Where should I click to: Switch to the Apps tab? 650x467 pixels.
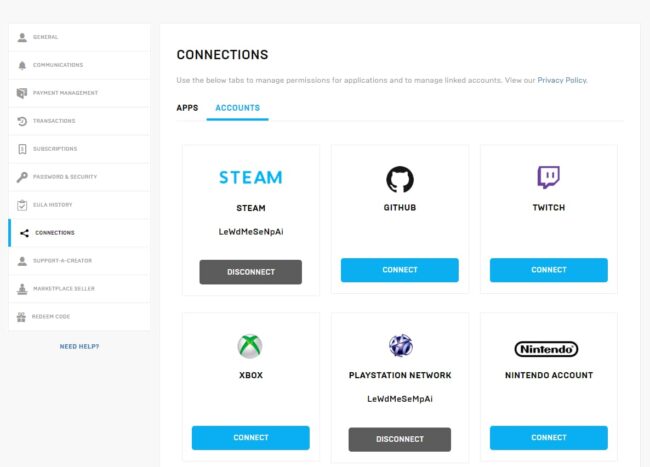pos(187,108)
